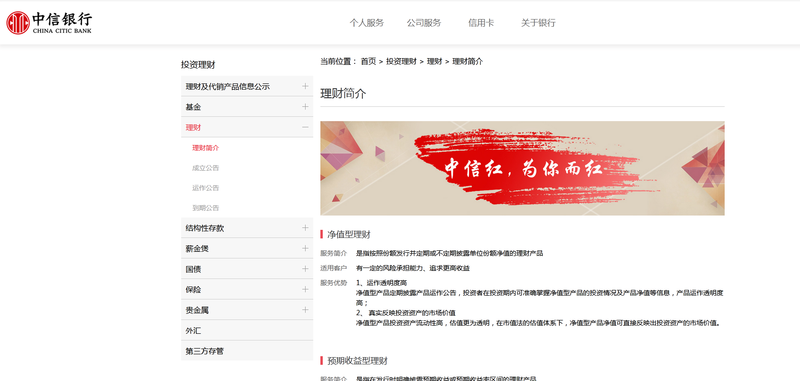Expand the 保险 plus icon
800x381 pixels.
pos(305,289)
